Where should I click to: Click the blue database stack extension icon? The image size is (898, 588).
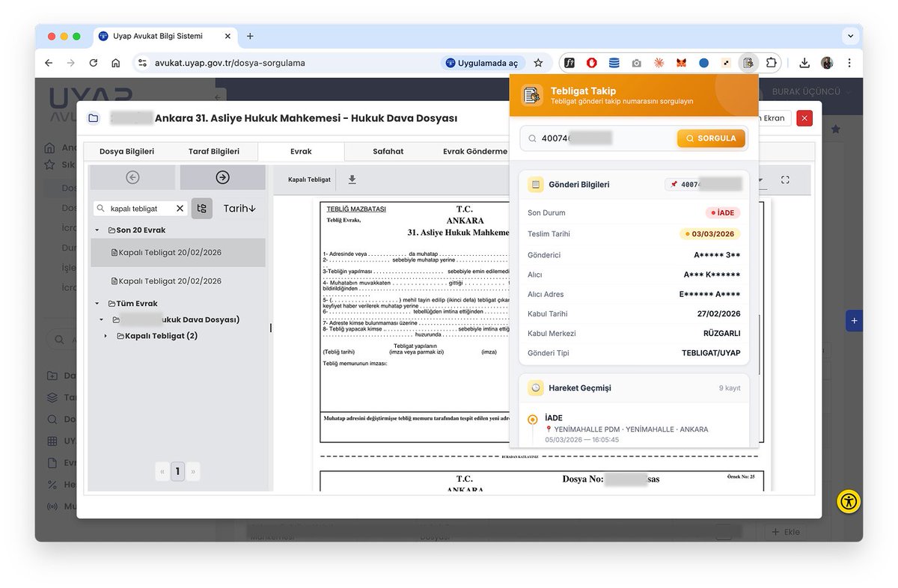[614, 63]
